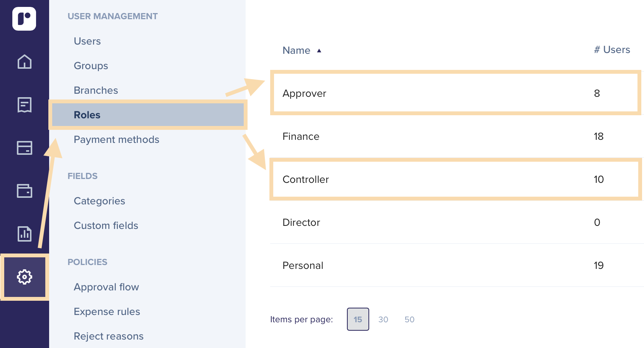Open the cards icon in the sidebar
The image size is (644, 348).
(25, 148)
